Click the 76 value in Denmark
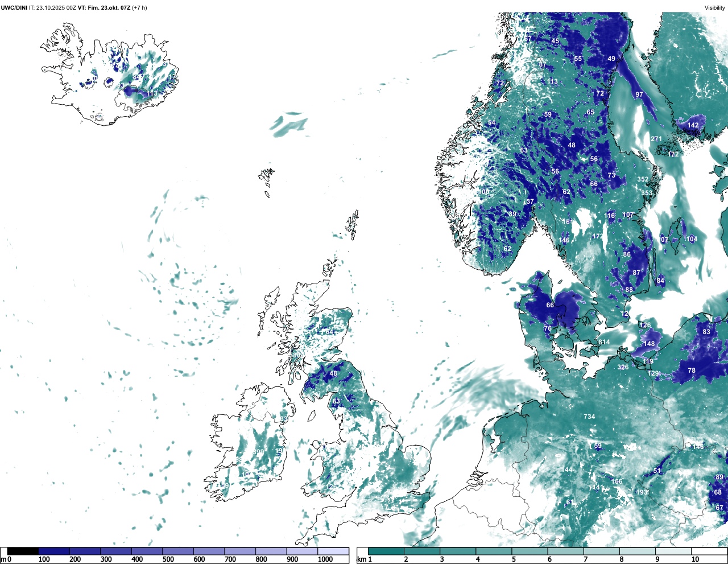This screenshot has width=728, height=564. (x=548, y=328)
